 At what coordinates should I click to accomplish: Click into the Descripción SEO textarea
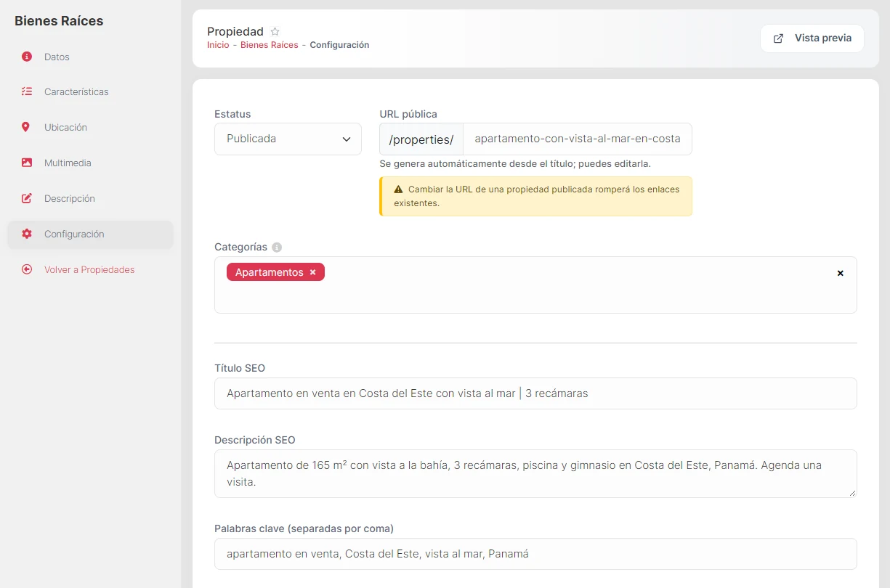coord(535,473)
